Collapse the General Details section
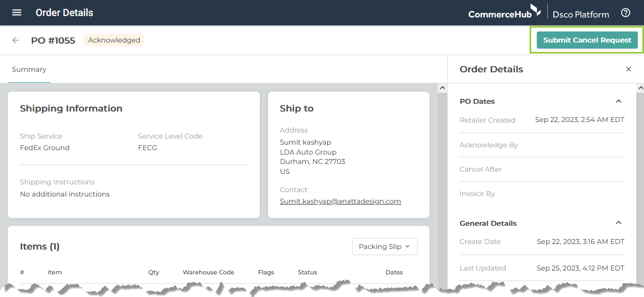The width and height of the screenshot is (644, 297). click(x=619, y=223)
